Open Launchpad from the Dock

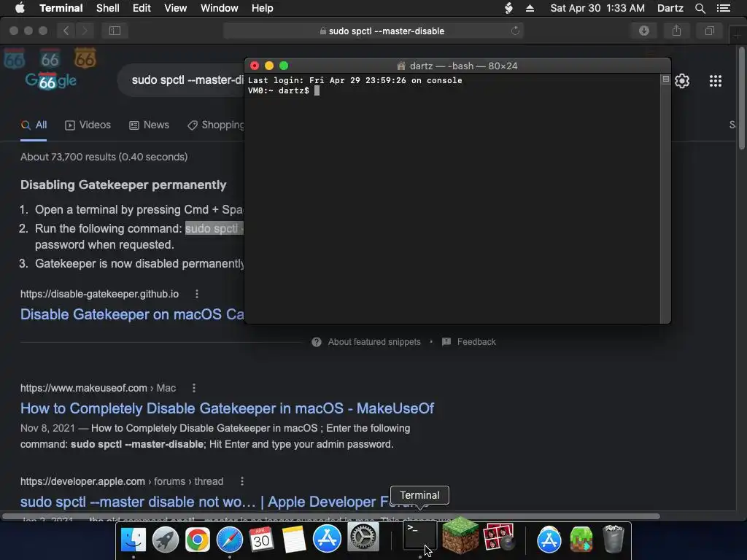[x=166, y=540]
